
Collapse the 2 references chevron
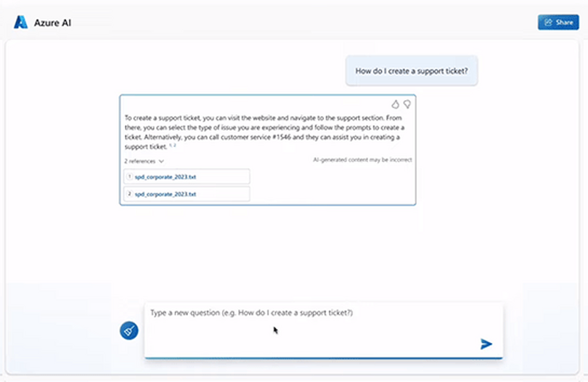pyautogui.click(x=161, y=161)
